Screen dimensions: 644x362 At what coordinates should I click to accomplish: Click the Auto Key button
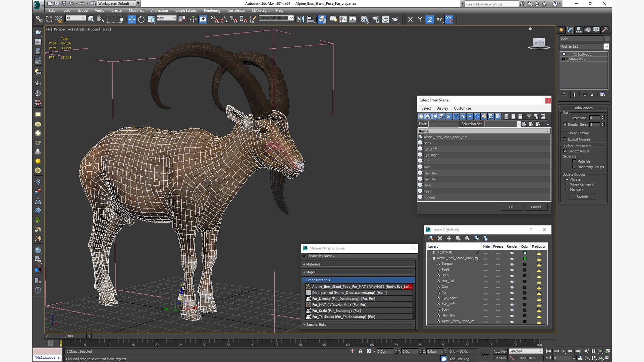click(x=500, y=351)
